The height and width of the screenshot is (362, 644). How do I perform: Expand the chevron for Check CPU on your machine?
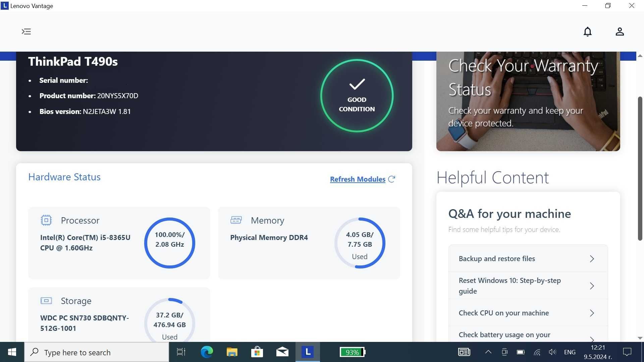pos(592,313)
